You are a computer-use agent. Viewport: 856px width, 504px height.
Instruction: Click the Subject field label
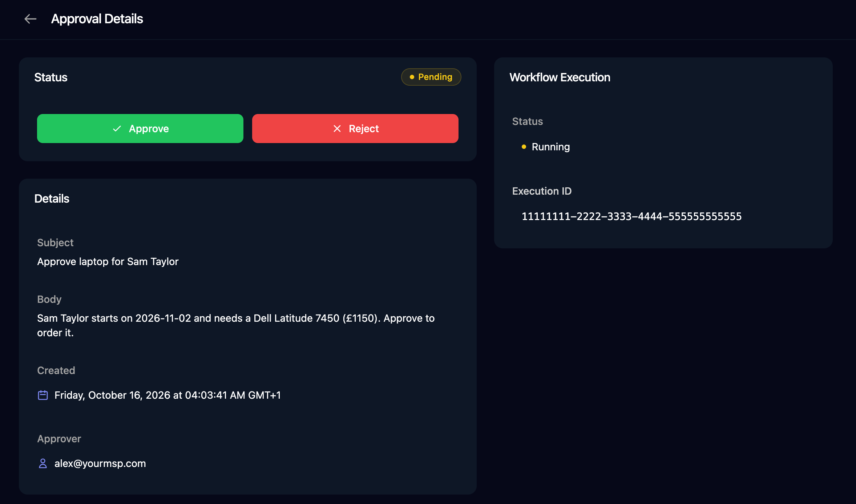click(55, 243)
